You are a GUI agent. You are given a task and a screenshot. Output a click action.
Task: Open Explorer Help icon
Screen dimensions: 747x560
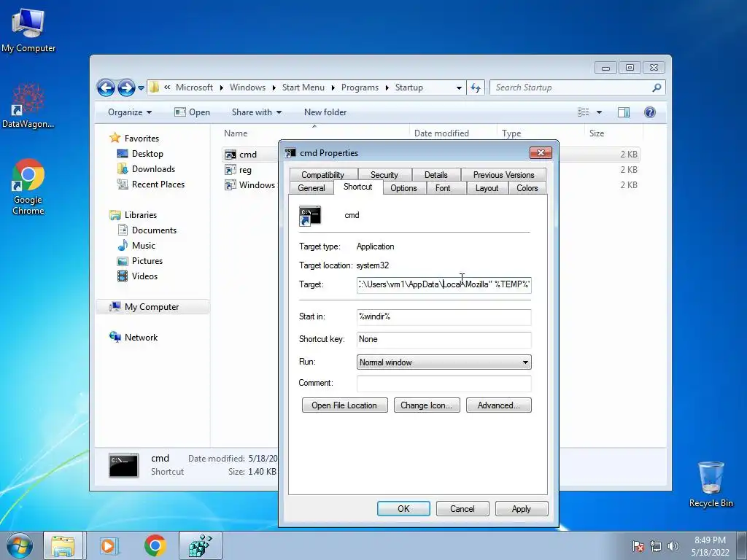click(x=650, y=112)
